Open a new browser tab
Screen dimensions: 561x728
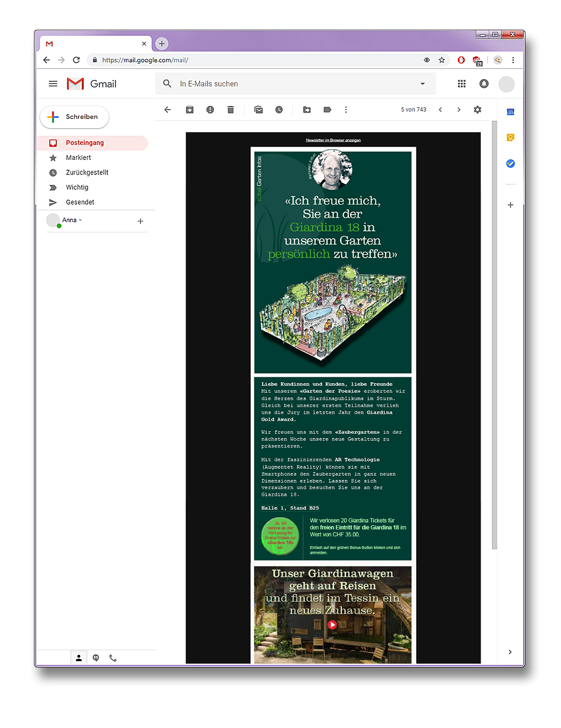(162, 44)
